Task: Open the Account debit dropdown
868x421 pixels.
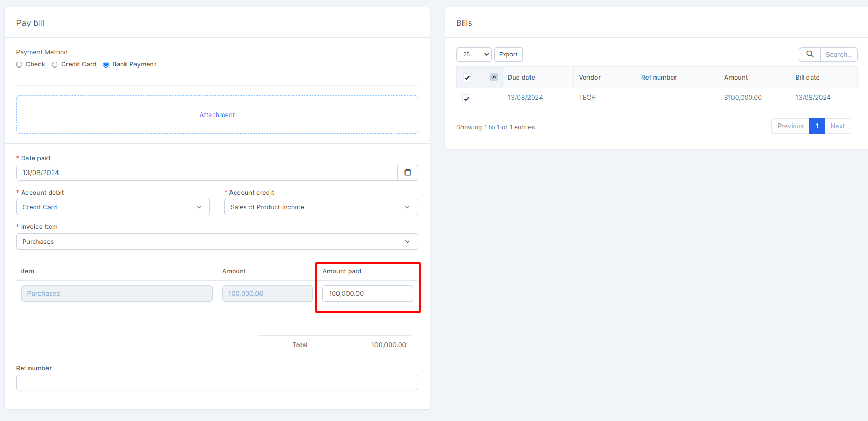Action: [x=113, y=207]
